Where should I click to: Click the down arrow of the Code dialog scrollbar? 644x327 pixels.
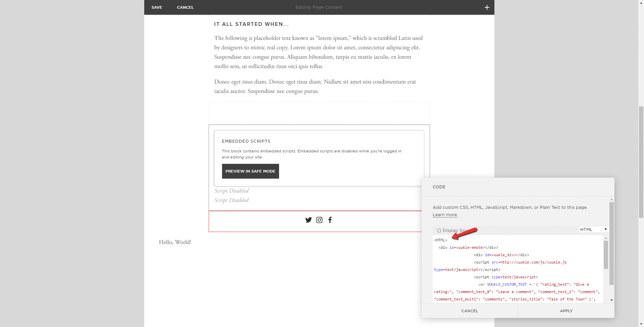tap(611, 300)
